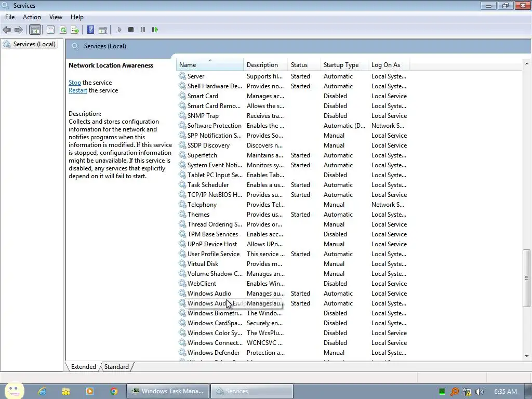
Task: Open Google Chrome from the taskbar
Action: tap(114, 391)
